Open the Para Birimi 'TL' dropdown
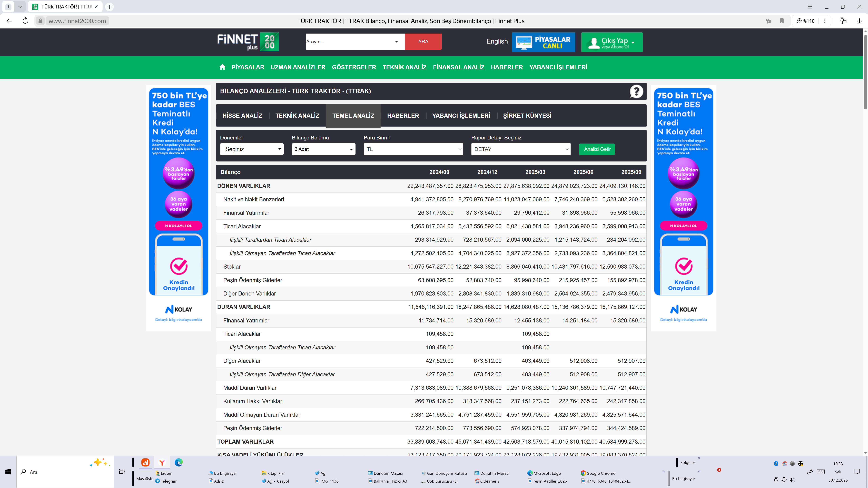 413,149
